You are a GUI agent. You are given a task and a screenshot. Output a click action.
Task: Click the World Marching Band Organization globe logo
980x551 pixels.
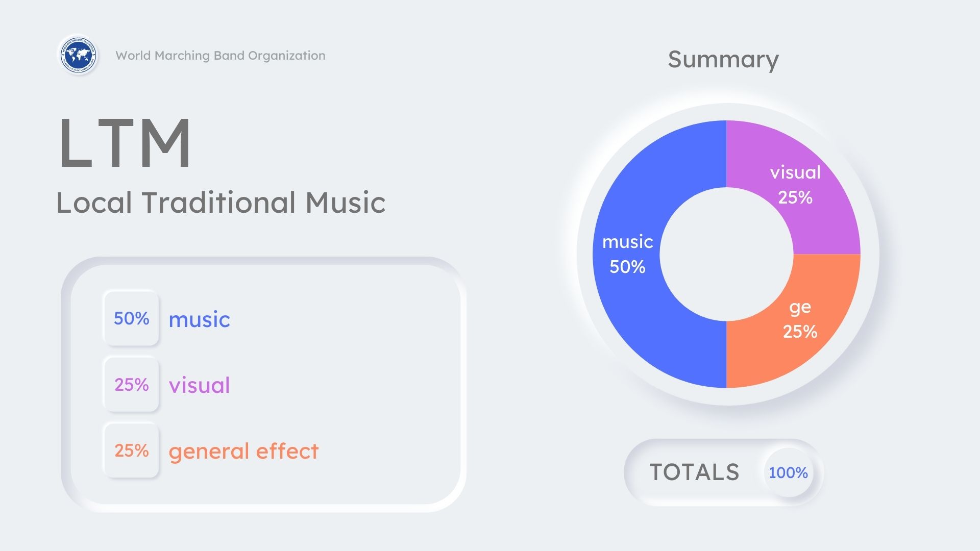coord(78,55)
